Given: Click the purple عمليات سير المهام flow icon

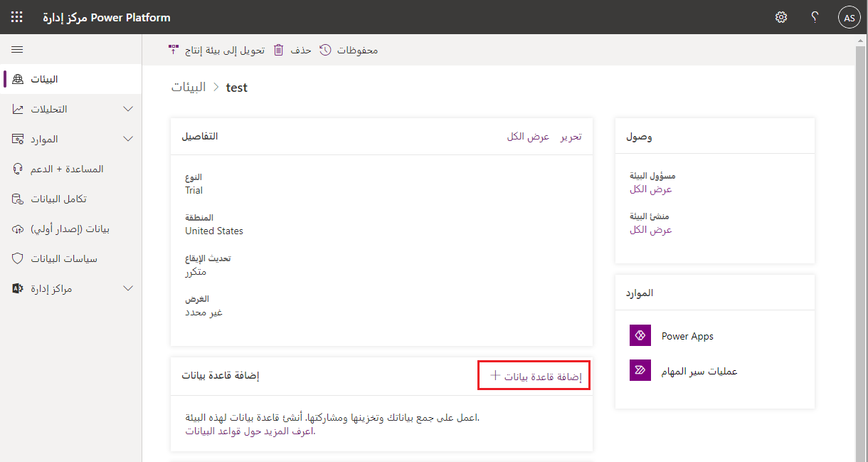Looking at the screenshot, I should pyautogui.click(x=640, y=370).
